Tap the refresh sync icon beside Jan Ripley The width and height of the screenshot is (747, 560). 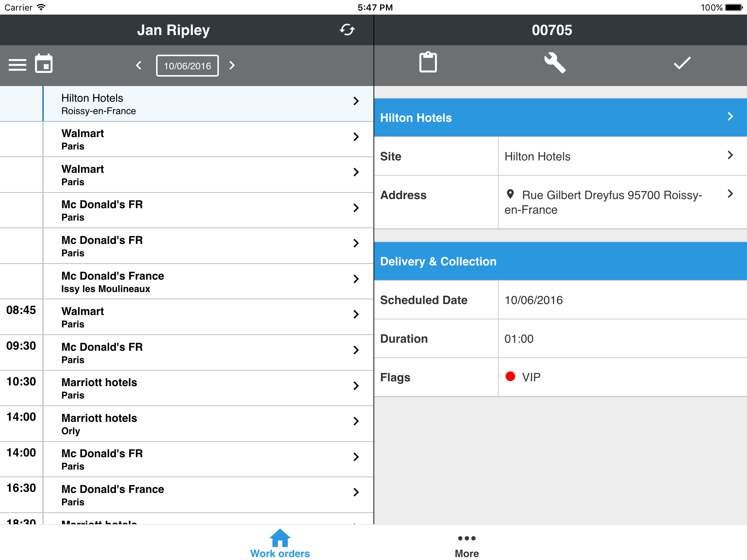tap(347, 30)
